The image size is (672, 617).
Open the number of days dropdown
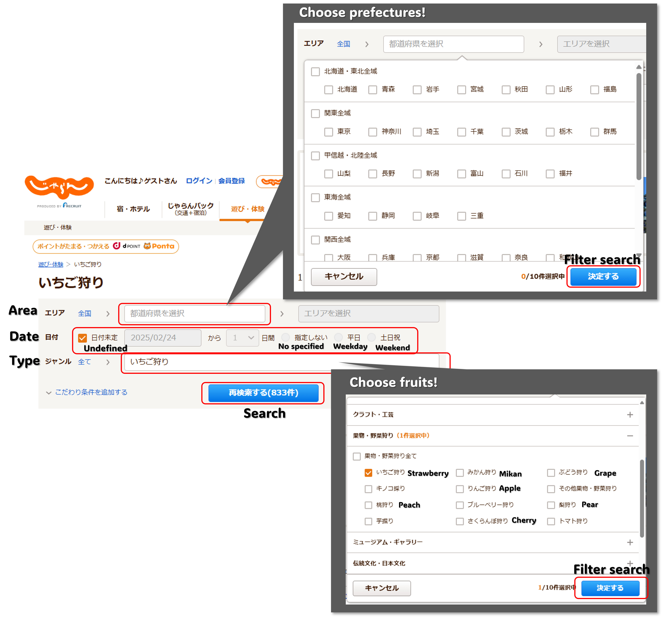coord(242,338)
